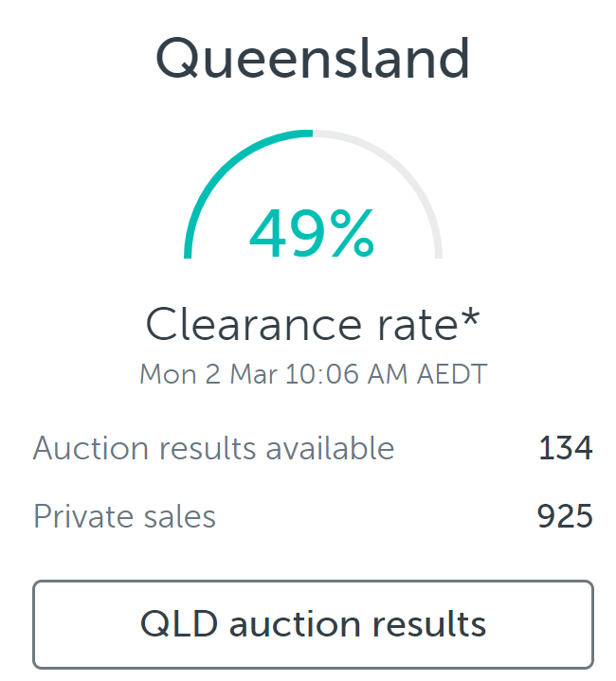616x681 pixels.
Task: Click the digit 4 in the percentage
Action: [266, 233]
